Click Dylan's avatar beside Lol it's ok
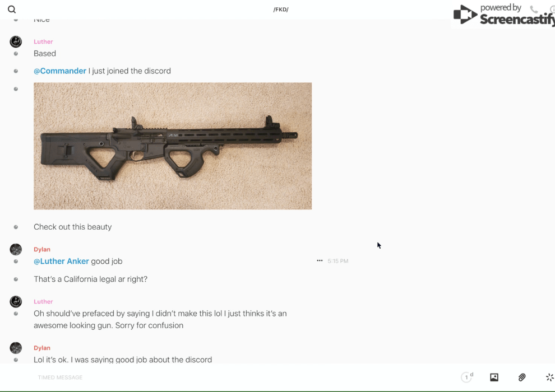The width and height of the screenshot is (555, 392). 16,348
